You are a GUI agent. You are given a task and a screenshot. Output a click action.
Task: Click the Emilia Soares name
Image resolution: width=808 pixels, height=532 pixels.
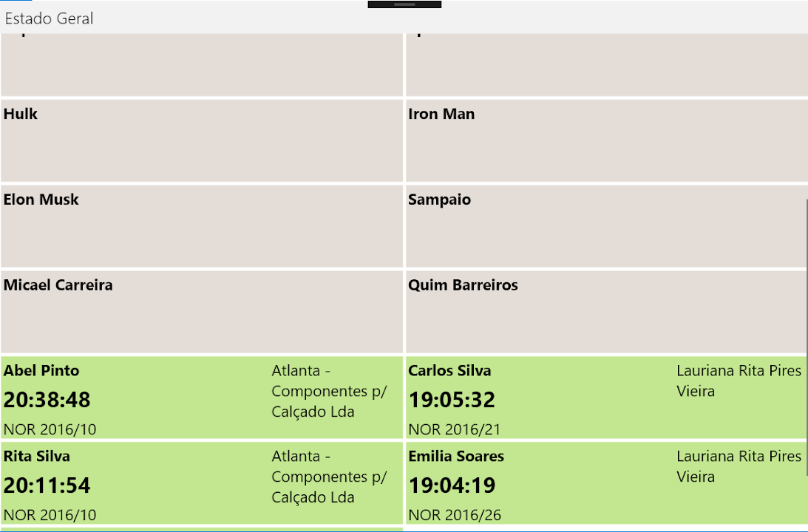456,456
